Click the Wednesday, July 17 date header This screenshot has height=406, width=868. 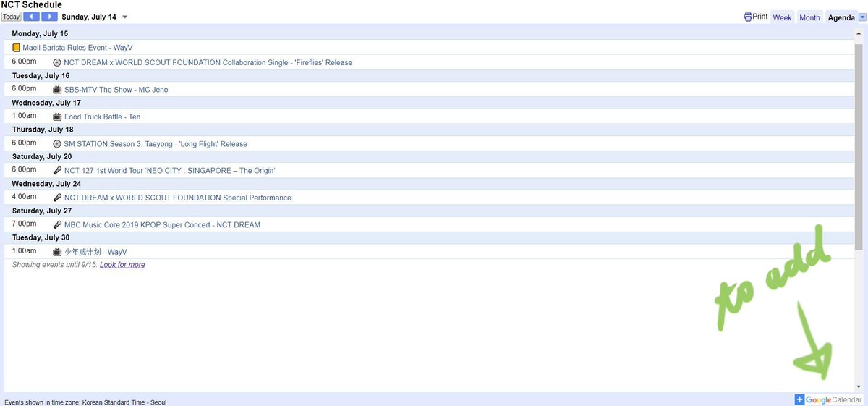click(46, 103)
